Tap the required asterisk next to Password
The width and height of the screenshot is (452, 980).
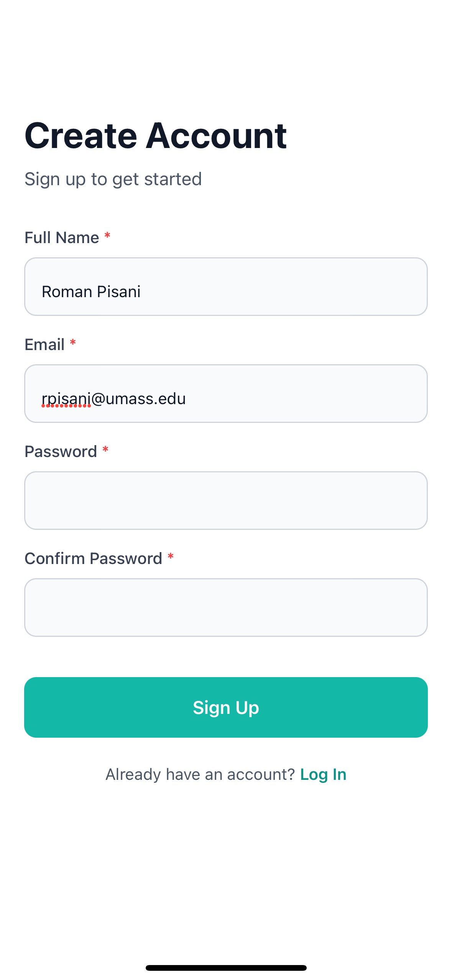105,450
